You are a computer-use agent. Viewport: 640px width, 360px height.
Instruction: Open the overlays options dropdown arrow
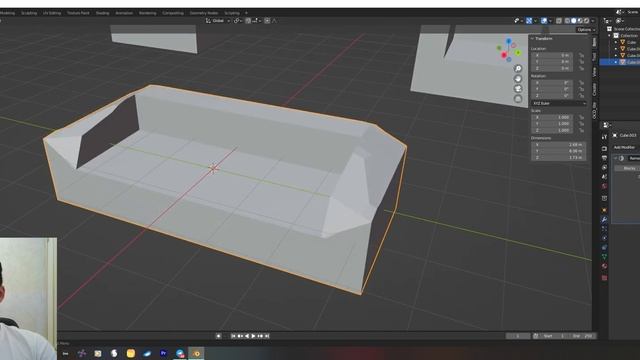coord(550,20)
